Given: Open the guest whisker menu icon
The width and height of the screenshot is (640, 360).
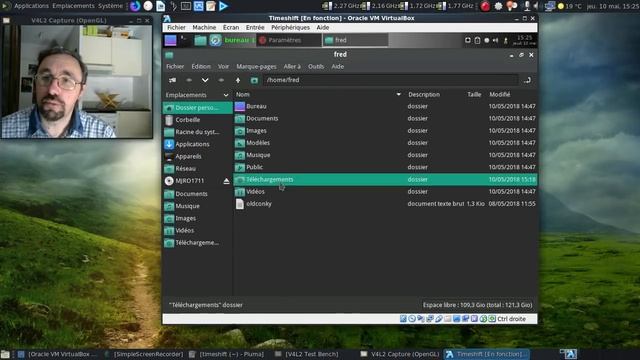Looking at the screenshot, I should [170, 40].
